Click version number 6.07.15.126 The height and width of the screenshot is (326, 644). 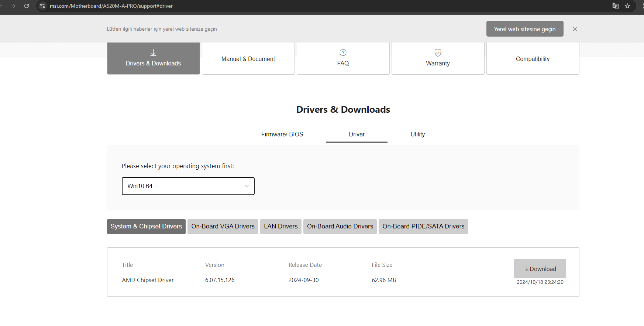click(220, 280)
